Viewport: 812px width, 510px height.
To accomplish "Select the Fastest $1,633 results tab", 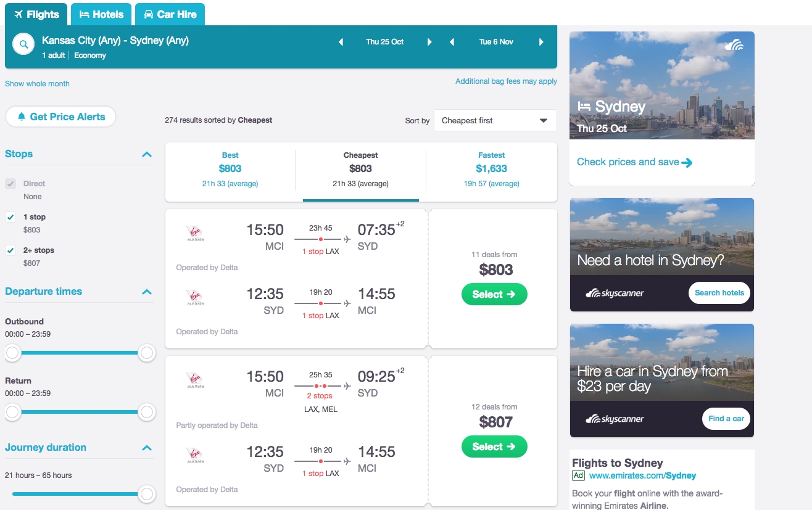I will pos(491,169).
